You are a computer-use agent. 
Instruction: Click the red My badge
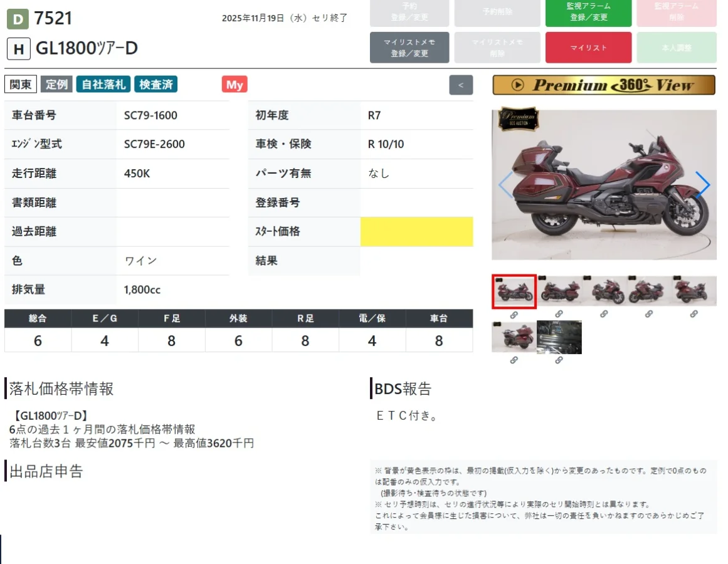(x=235, y=85)
